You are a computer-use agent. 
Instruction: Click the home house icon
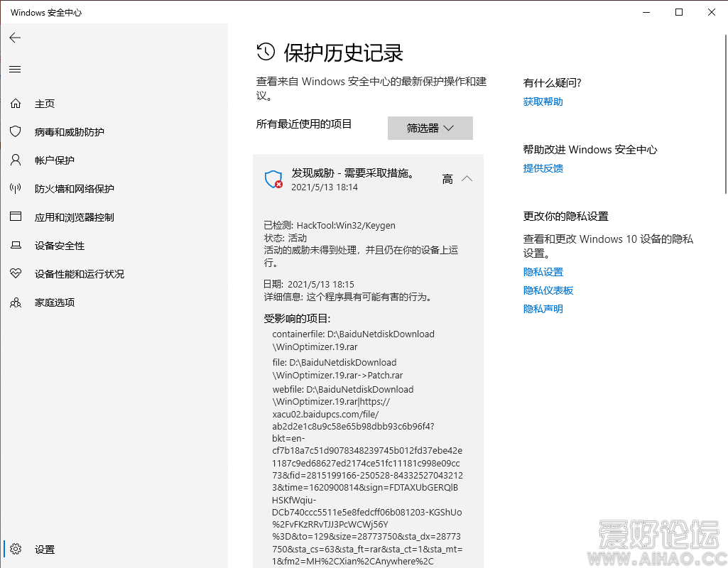(x=16, y=104)
